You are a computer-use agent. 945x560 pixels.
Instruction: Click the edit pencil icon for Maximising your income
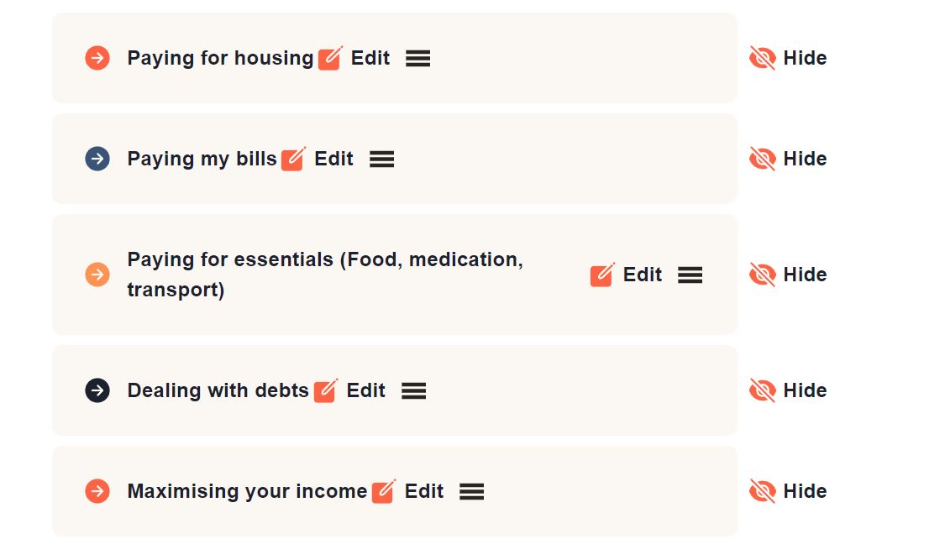coord(384,491)
